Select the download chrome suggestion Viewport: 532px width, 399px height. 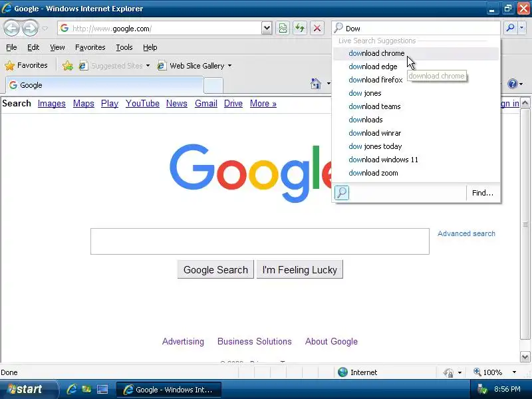pyautogui.click(x=416, y=53)
